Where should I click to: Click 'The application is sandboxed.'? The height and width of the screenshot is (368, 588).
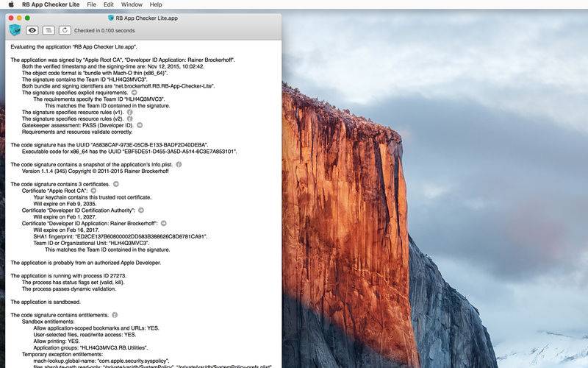[46, 302]
